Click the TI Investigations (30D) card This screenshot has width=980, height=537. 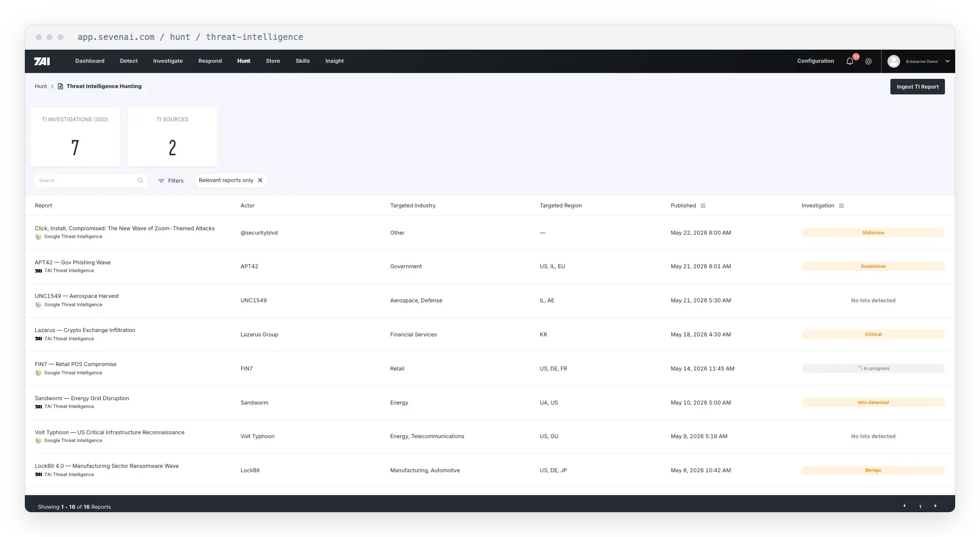(75, 137)
